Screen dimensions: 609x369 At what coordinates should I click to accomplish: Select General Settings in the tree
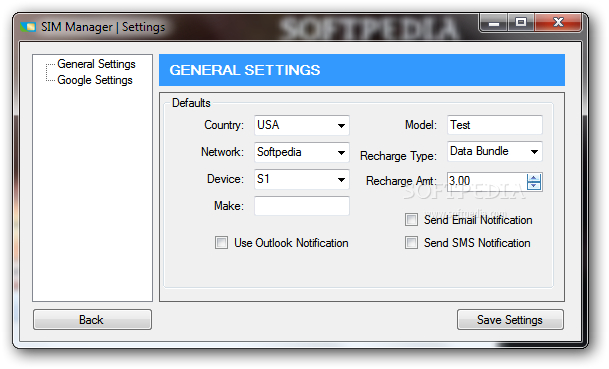click(96, 64)
